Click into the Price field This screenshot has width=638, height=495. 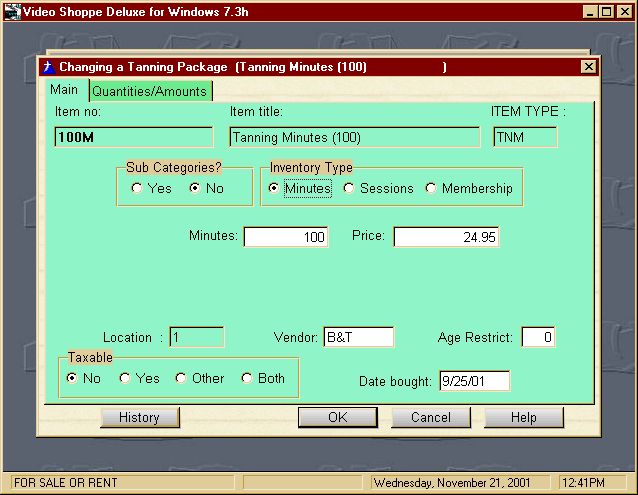(446, 237)
